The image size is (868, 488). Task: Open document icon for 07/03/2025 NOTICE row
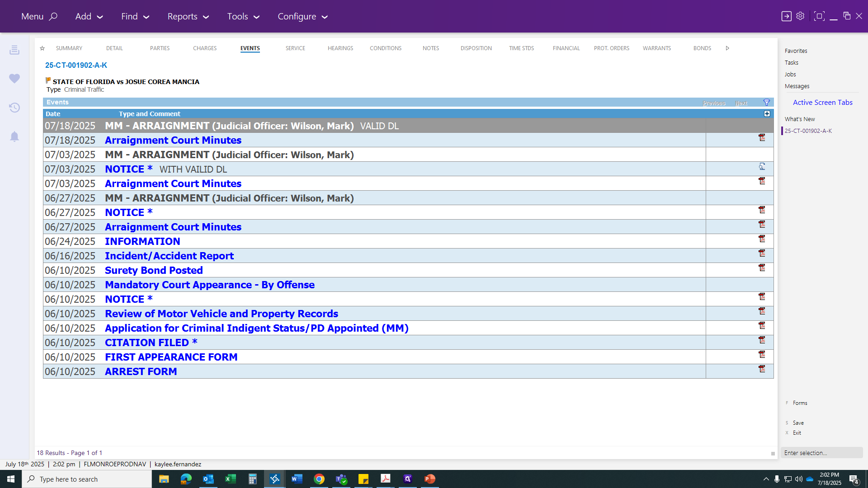tap(762, 166)
